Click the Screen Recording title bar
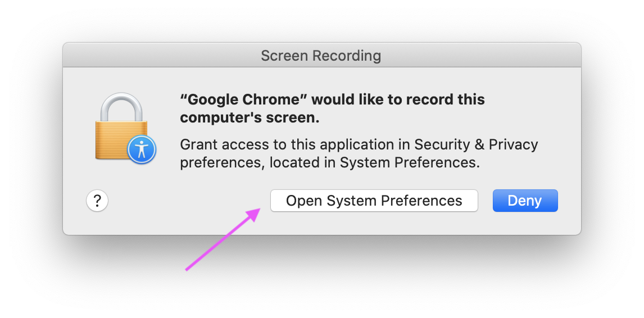 click(321, 55)
